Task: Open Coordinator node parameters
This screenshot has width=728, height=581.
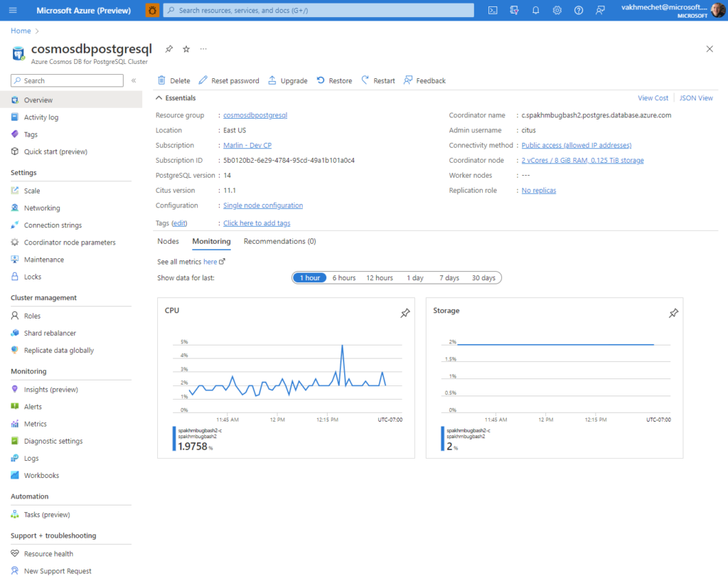Action: 71,242
